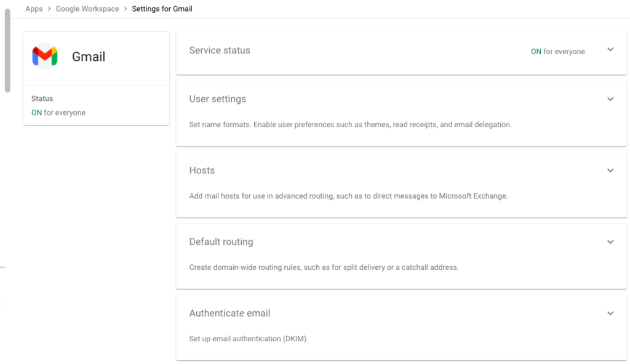Open the Authenticate email heading
630x364 pixels.
pos(229,313)
